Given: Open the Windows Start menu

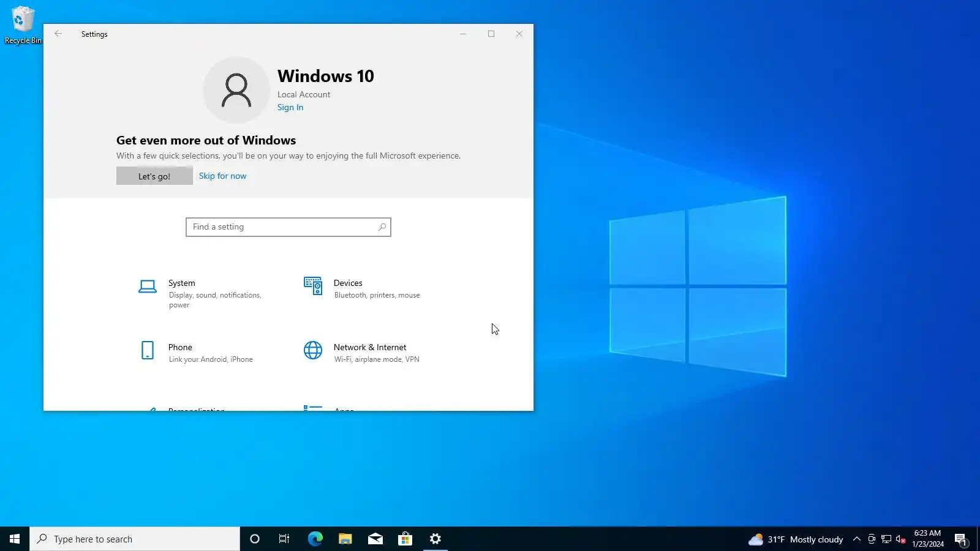Looking at the screenshot, I should click(15, 539).
